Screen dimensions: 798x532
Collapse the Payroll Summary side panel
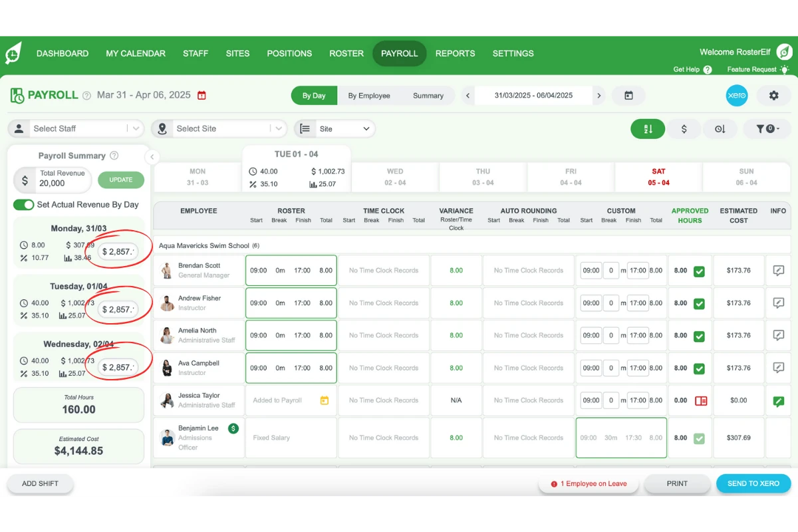[152, 157]
